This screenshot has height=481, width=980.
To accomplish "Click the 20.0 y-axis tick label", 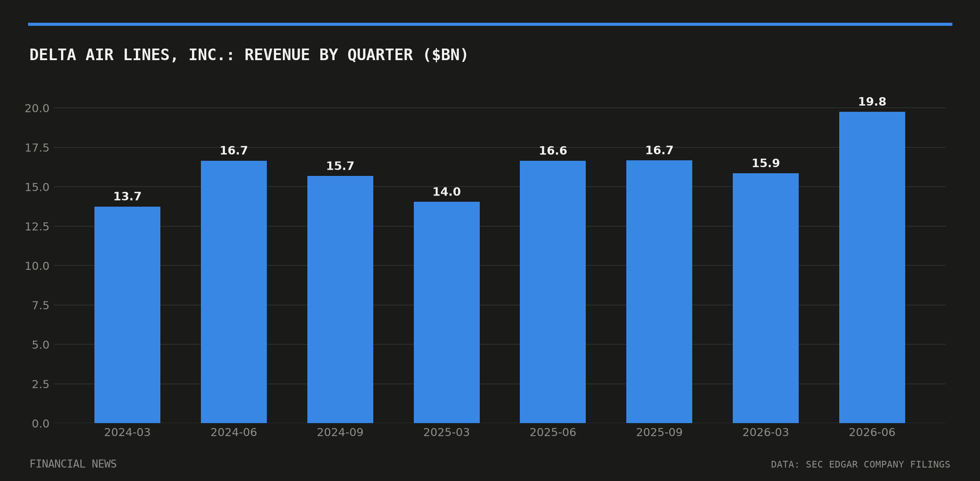I will [x=37, y=108].
